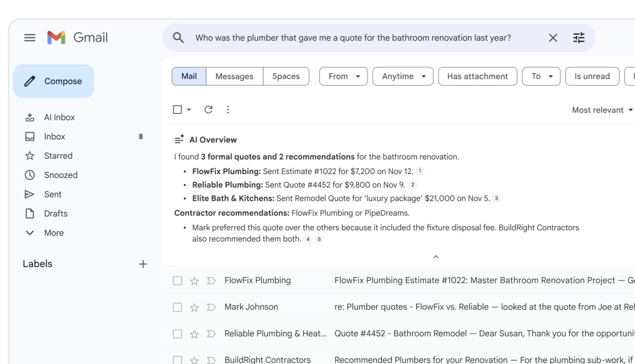
Task: Open the three-dot more options menu
Action: point(228,110)
